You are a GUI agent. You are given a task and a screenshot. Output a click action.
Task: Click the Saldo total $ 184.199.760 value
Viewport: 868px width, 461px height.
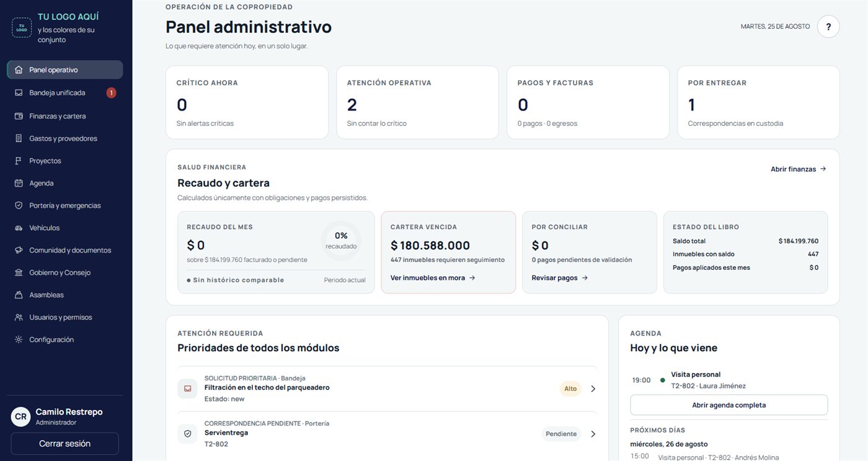coord(799,241)
